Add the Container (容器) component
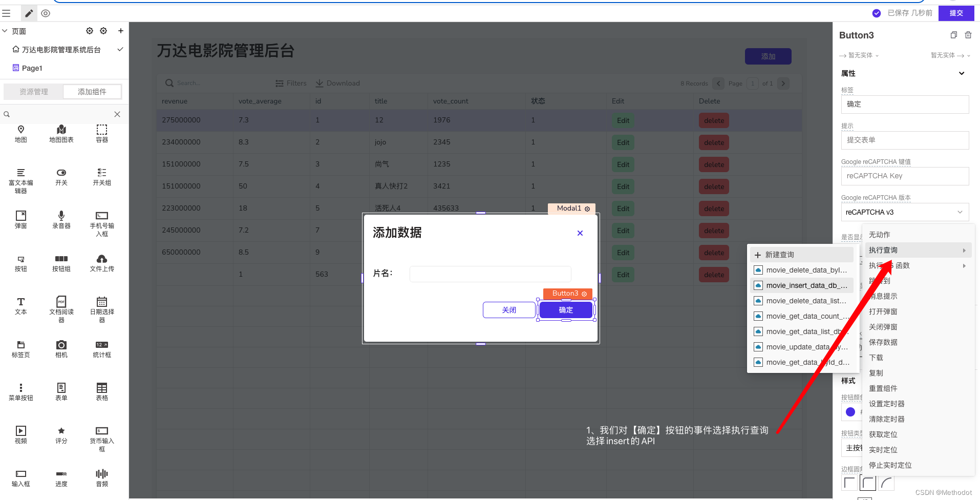 tap(102, 134)
